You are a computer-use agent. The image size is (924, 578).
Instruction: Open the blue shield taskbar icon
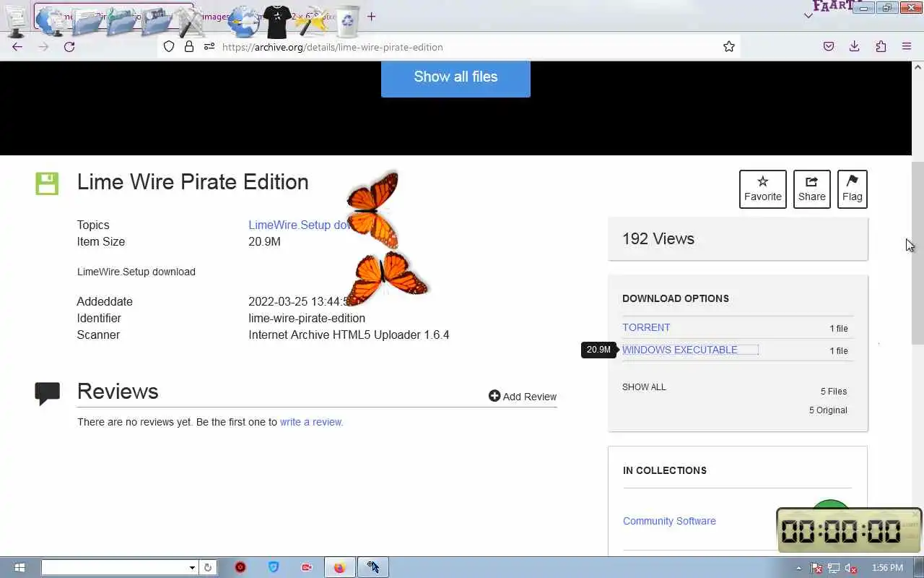pos(274,567)
